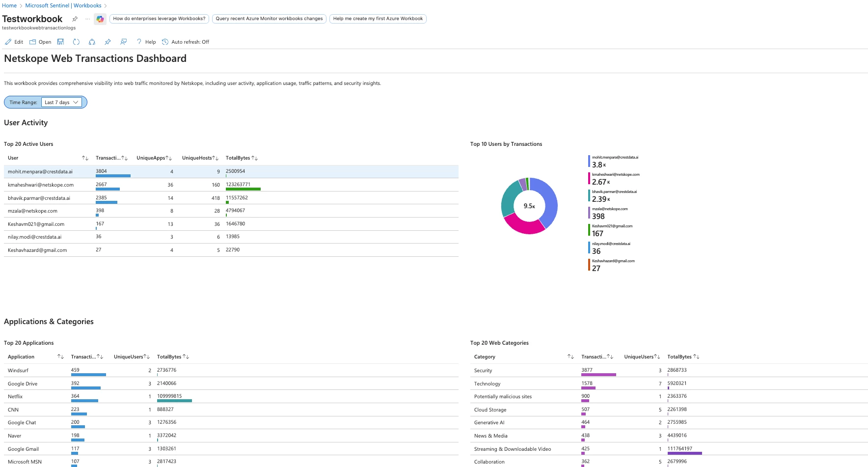The width and height of the screenshot is (868, 467).
Task: Sort Active Users table by UniqueApps
Action: click(x=169, y=158)
